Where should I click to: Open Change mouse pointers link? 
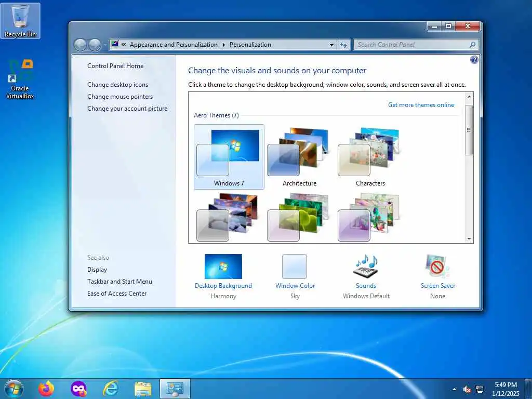click(120, 96)
